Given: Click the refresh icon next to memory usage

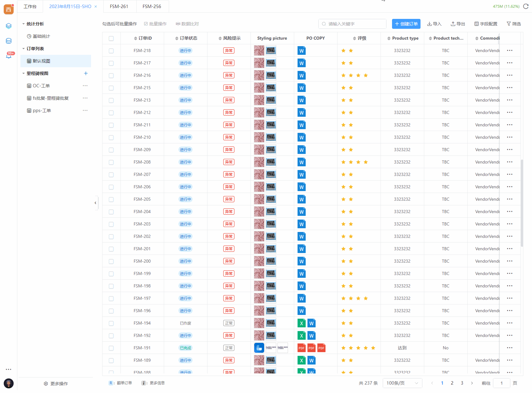Looking at the screenshot, I should coord(526,6).
